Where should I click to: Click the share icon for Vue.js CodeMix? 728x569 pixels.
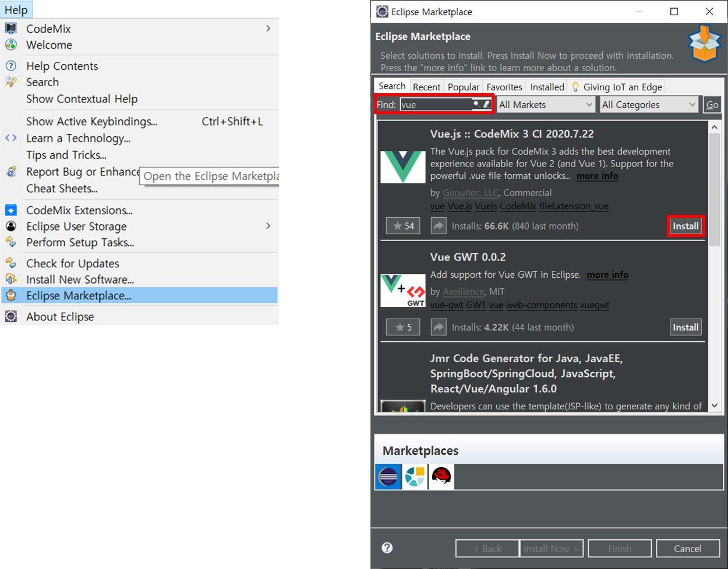pyautogui.click(x=439, y=226)
